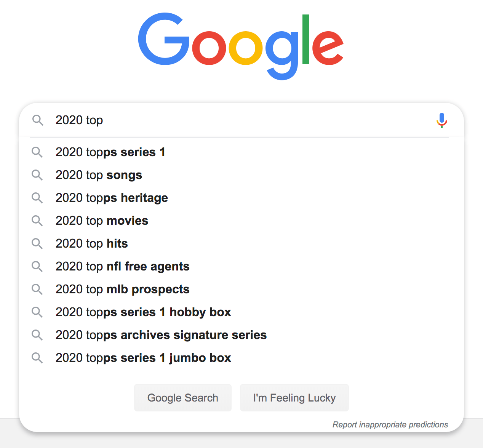Choose '2020 topps archives signature series' suggestion
The width and height of the screenshot is (483, 448).
click(x=241, y=335)
